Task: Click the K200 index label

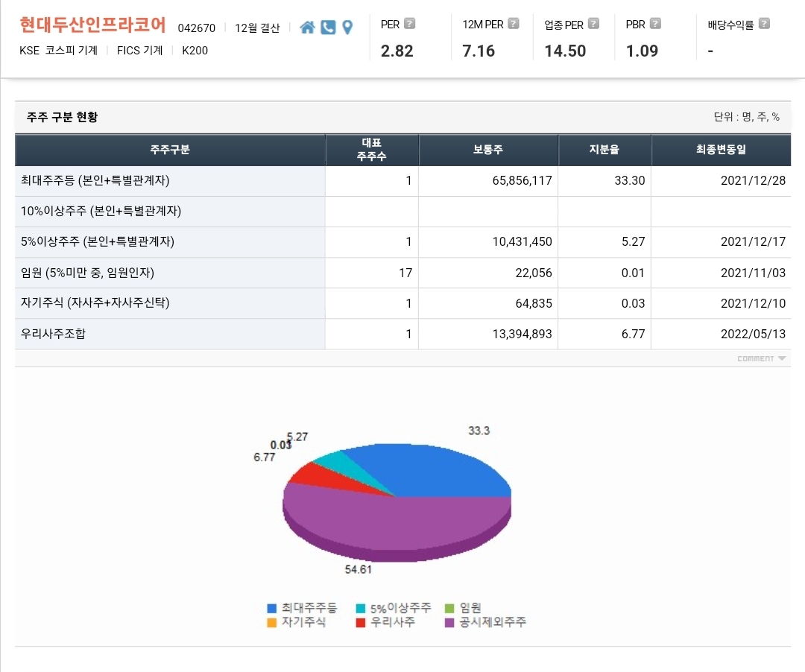Action: [x=195, y=50]
